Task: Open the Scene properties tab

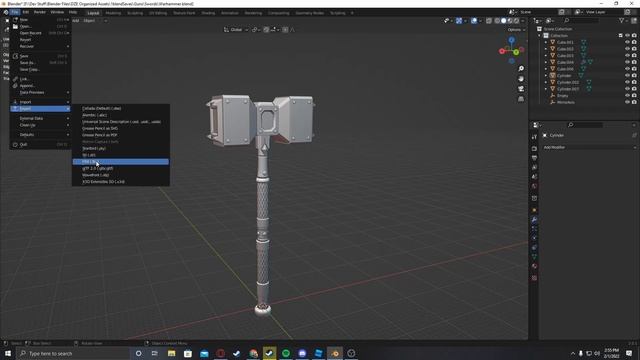Action: tap(534, 177)
